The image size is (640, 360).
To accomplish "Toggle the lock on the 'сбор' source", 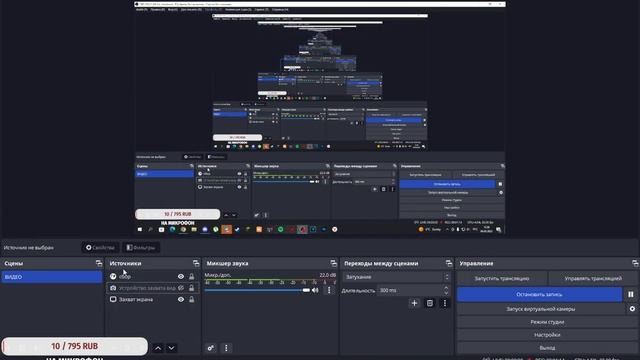I will (x=191, y=276).
